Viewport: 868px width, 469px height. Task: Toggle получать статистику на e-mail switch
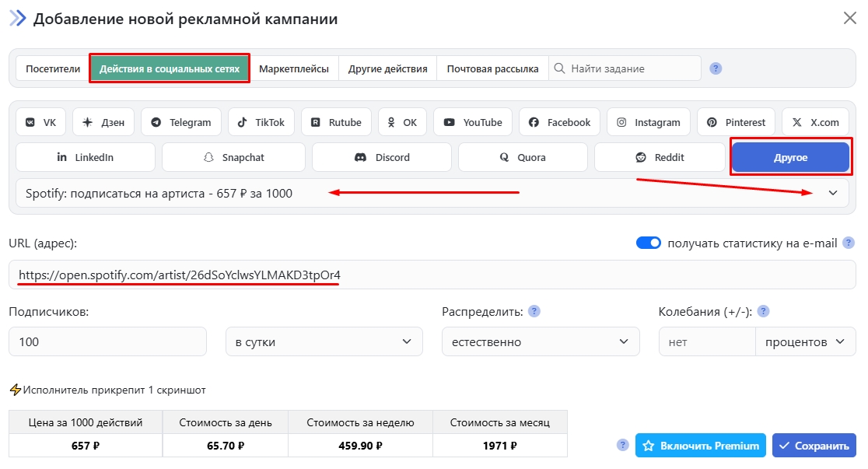[649, 243]
